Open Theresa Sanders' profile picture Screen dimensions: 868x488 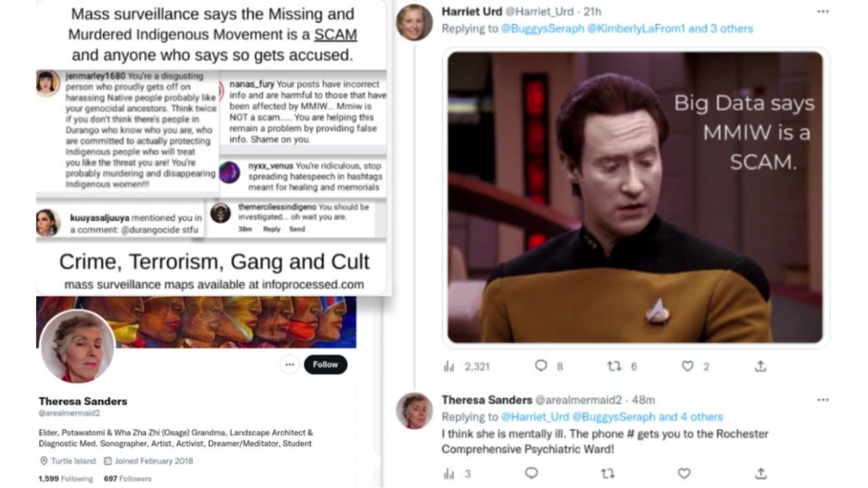click(77, 346)
